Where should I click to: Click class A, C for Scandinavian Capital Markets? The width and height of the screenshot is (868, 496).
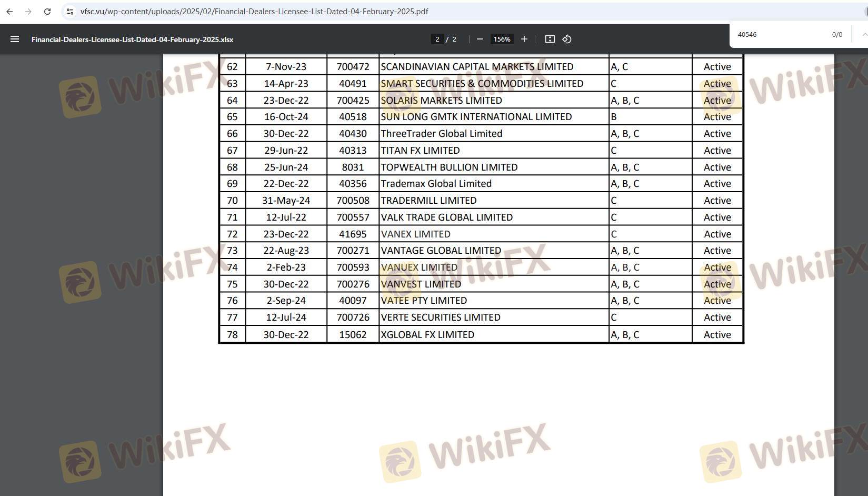point(619,67)
